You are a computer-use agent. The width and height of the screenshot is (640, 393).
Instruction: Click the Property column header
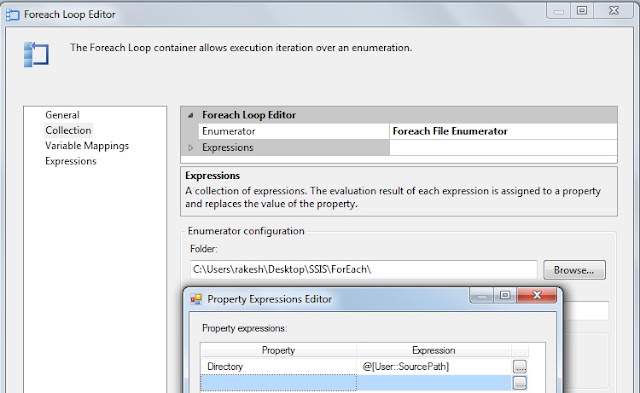pyautogui.click(x=278, y=351)
